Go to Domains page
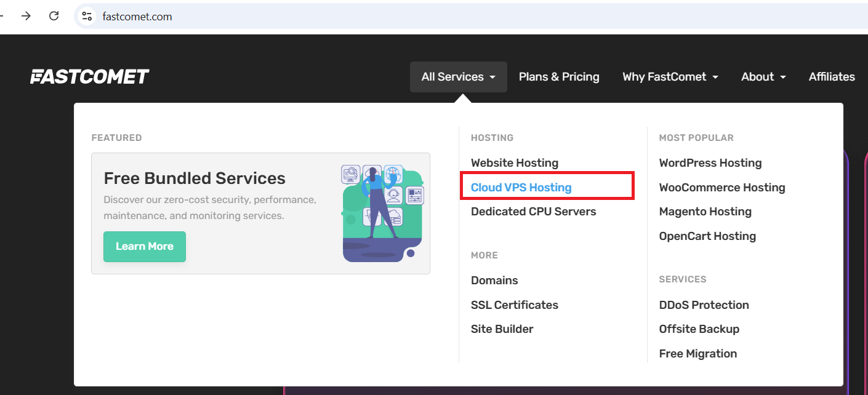The height and width of the screenshot is (395, 868). tap(494, 281)
